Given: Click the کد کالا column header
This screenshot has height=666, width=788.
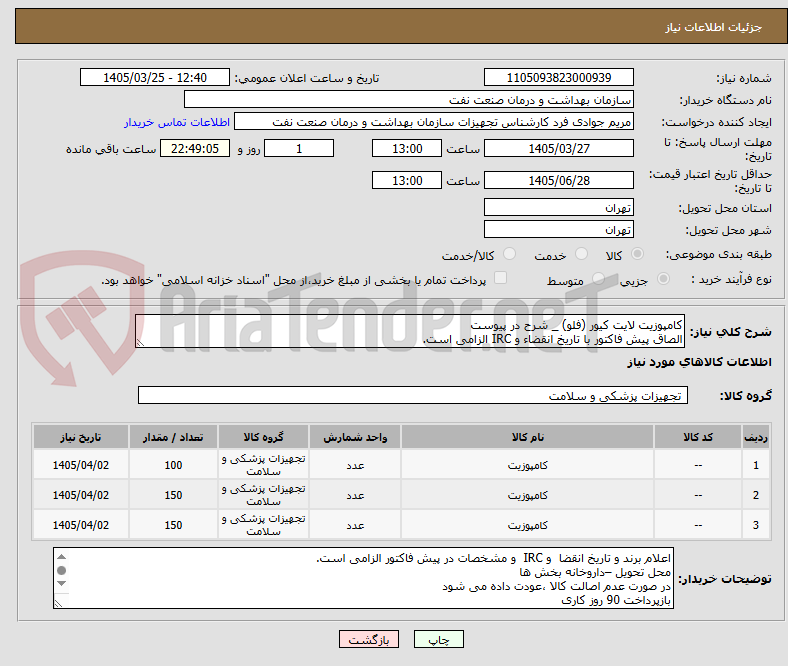Looking at the screenshot, I should click(x=698, y=437).
